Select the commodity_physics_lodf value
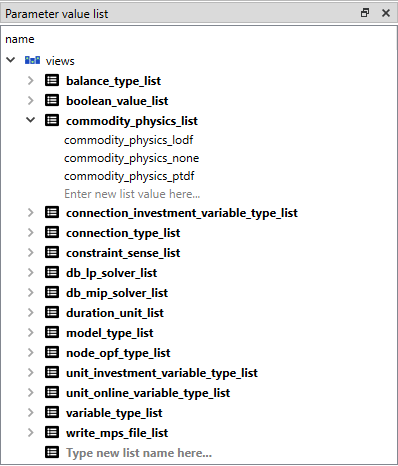Screen dimensions: 398x466 coord(129,140)
